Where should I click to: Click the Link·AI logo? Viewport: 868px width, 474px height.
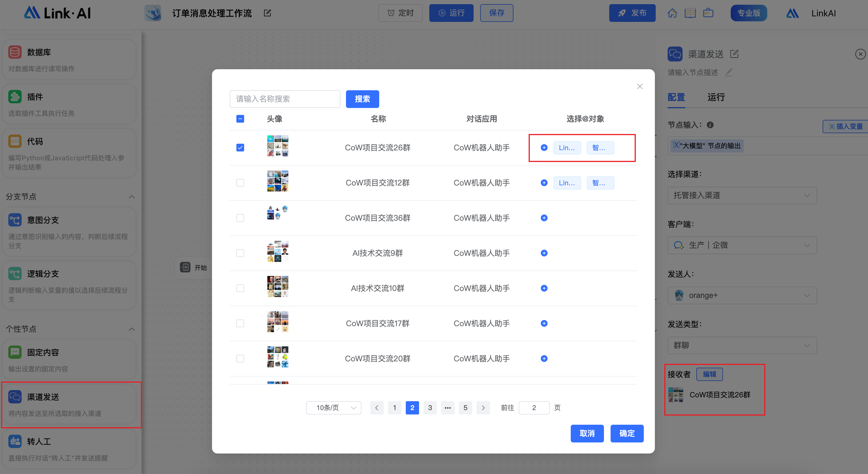[x=57, y=13]
